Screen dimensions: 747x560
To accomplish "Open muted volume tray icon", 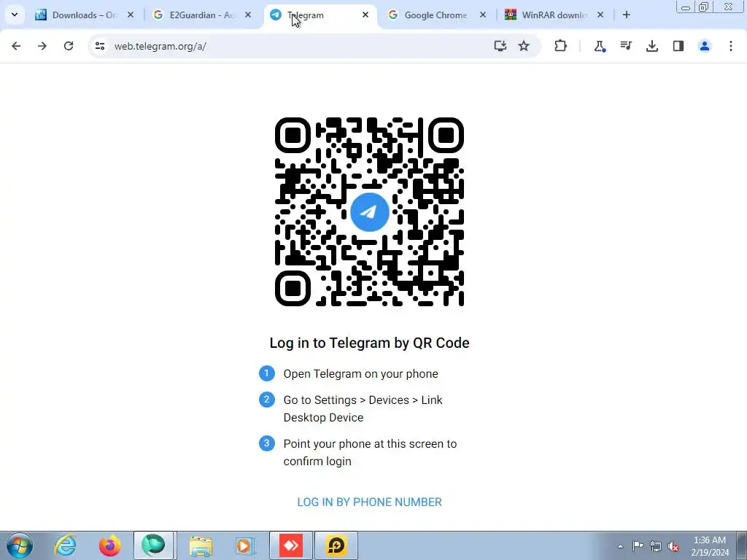I will (x=673, y=546).
